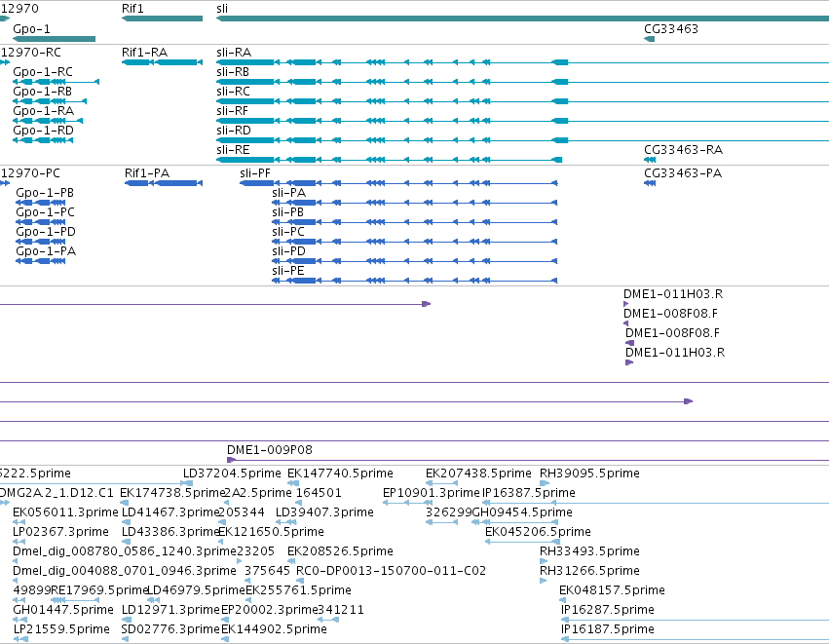The width and height of the screenshot is (829, 644).
Task: Click the Gpo-1 gene label
Action: (32, 29)
